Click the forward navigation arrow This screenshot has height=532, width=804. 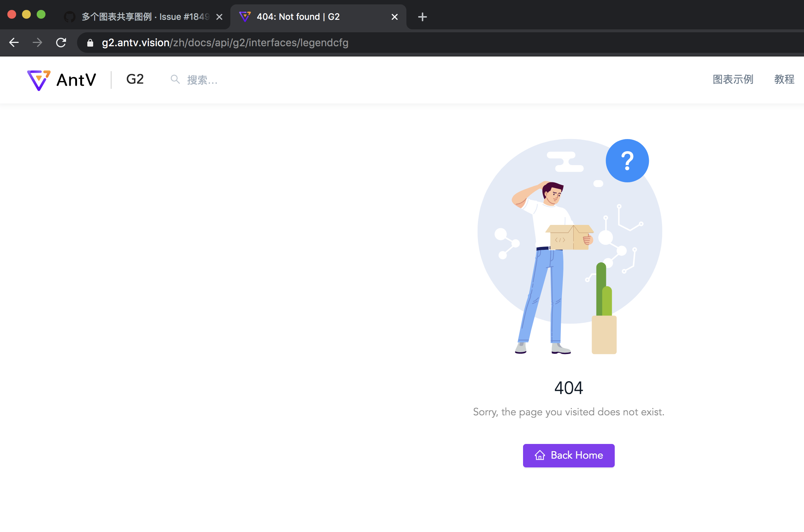coord(38,43)
